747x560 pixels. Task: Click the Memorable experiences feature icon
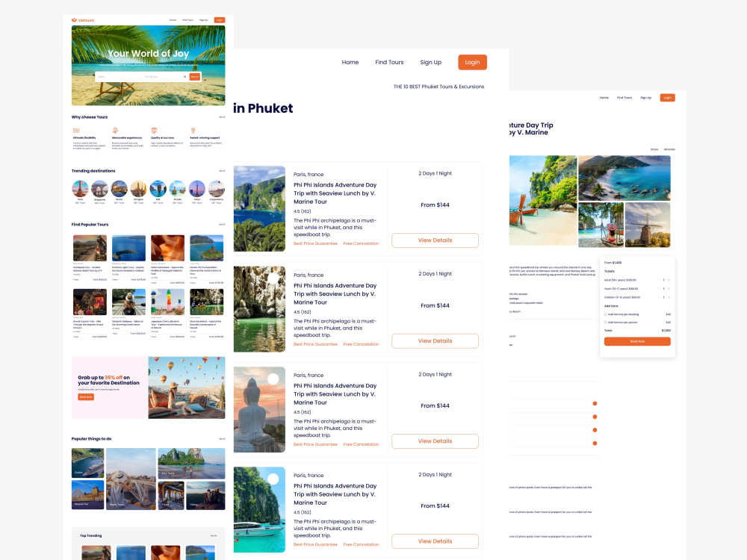pyautogui.click(x=115, y=131)
